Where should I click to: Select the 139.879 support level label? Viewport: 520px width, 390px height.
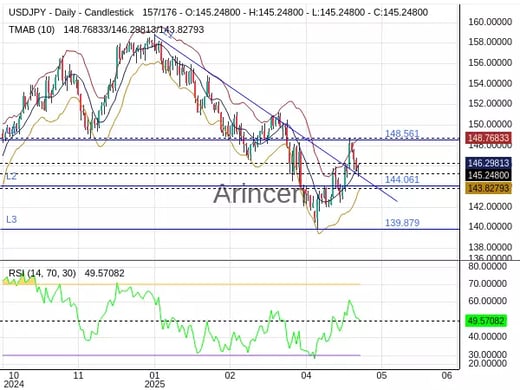[x=402, y=223]
